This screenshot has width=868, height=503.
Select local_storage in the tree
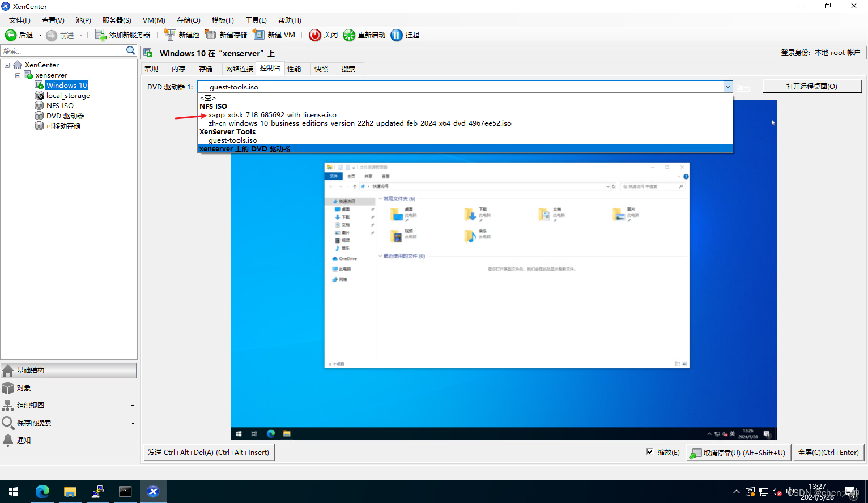68,96
